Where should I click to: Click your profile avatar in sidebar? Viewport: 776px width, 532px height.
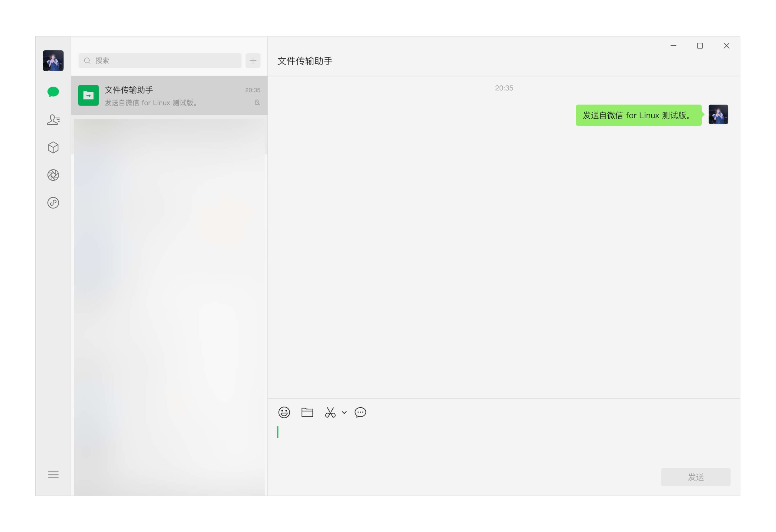click(53, 60)
